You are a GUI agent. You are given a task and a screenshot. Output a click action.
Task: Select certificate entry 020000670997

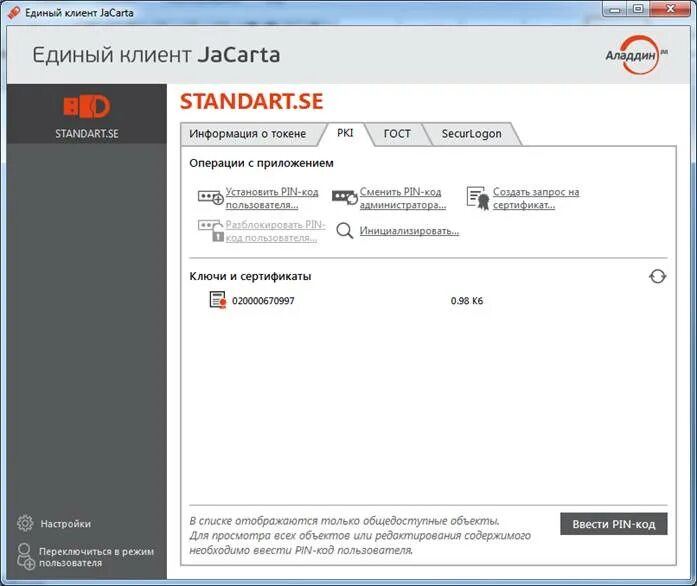263,301
